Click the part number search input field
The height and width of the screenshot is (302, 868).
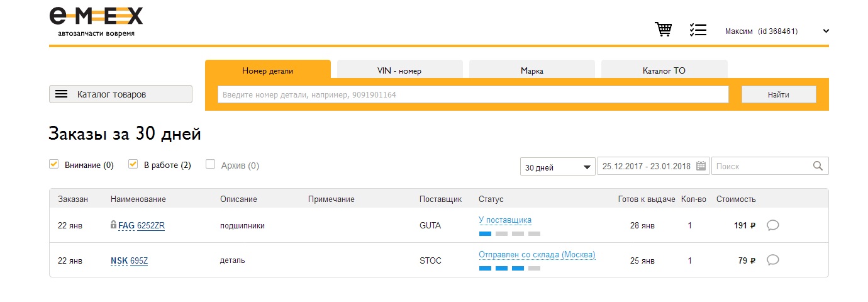pos(472,95)
